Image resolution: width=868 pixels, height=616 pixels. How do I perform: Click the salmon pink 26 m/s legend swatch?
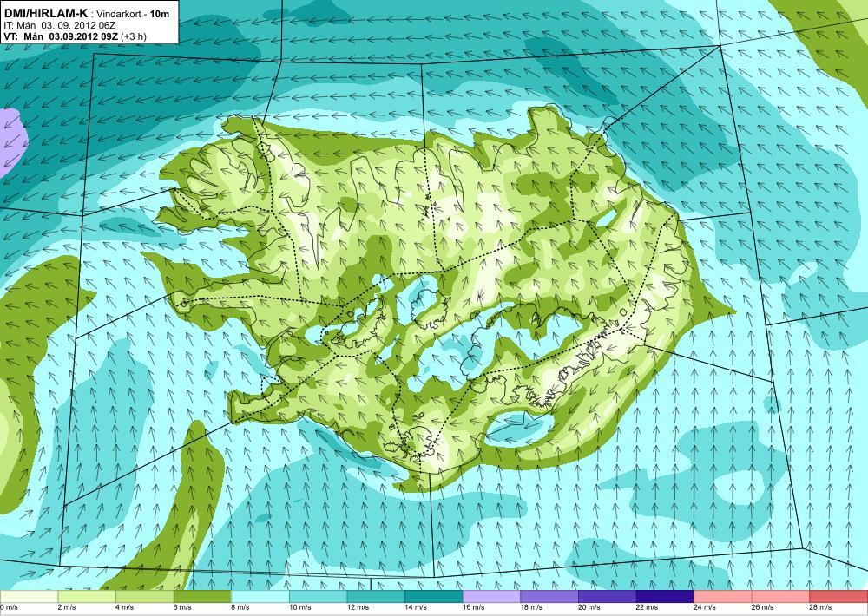[780, 597]
